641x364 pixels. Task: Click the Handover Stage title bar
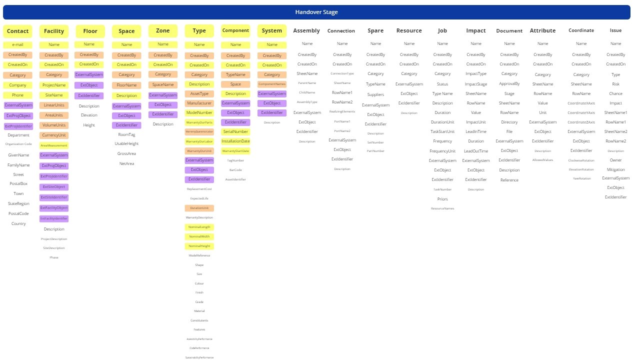(316, 12)
